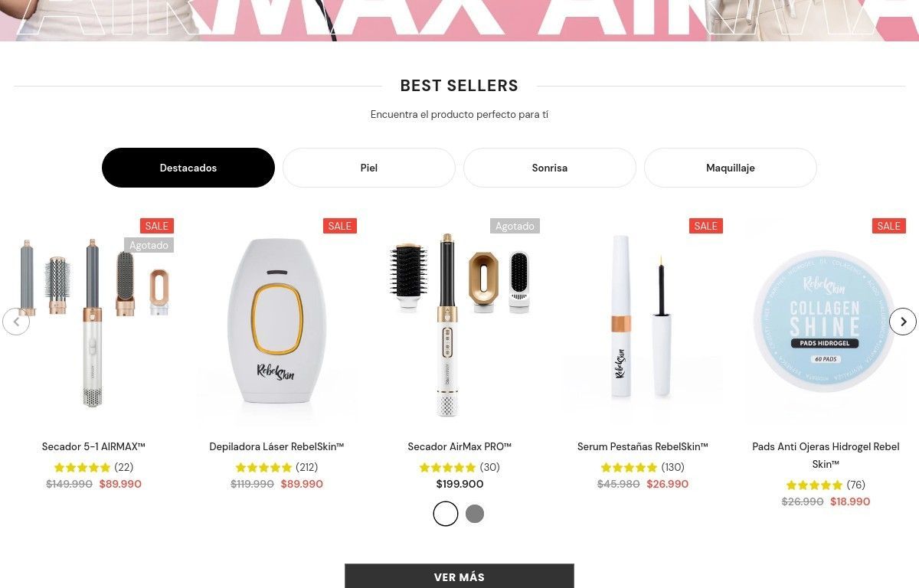Switch to the Maquillaje tab
The height and width of the screenshot is (588, 919).
[x=731, y=168]
